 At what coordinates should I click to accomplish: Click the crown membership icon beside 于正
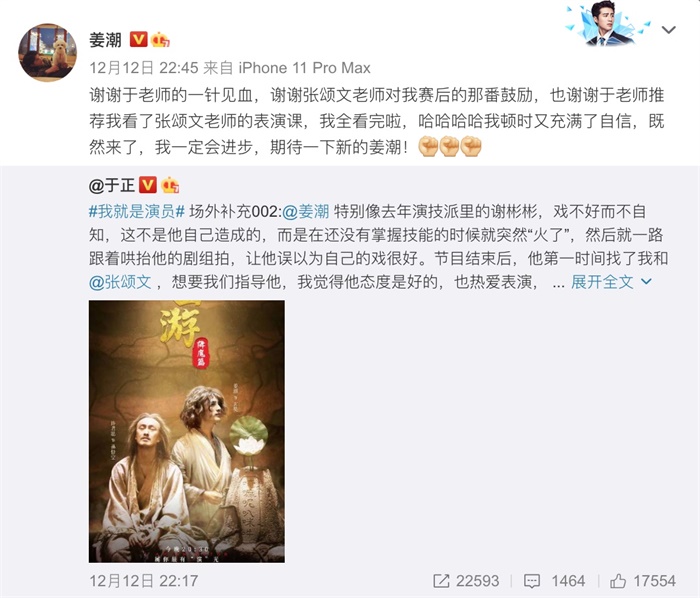click(170, 185)
